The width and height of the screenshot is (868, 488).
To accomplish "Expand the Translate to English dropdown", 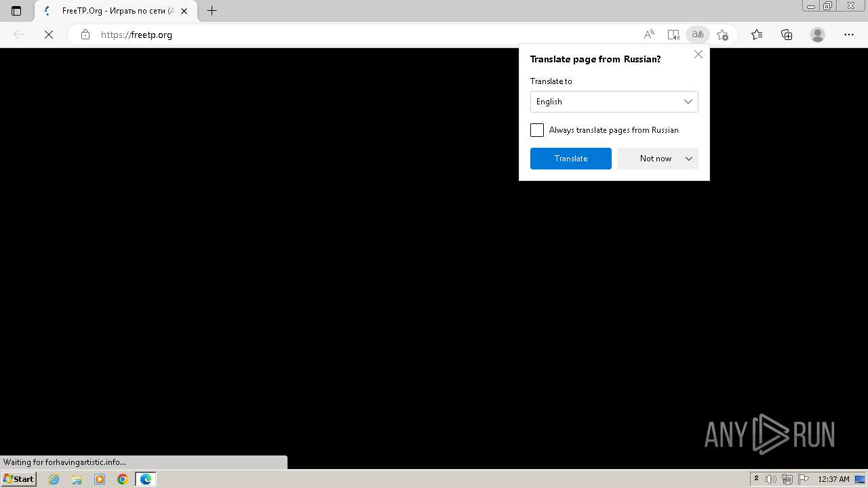I will (614, 102).
